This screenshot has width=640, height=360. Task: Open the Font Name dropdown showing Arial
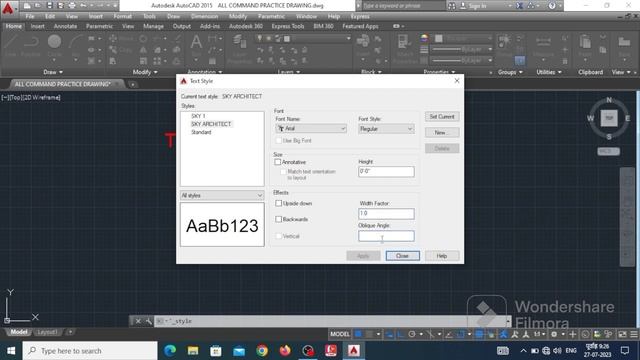coord(311,129)
